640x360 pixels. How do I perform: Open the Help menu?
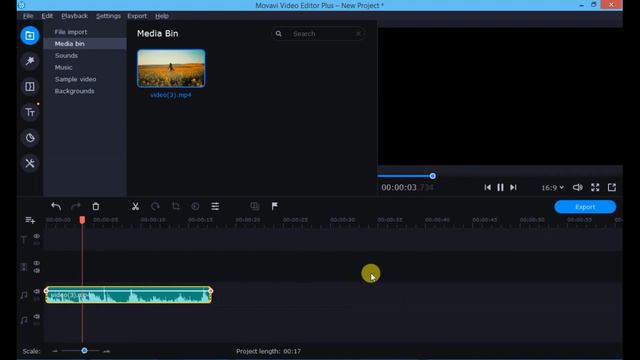[x=162, y=16]
